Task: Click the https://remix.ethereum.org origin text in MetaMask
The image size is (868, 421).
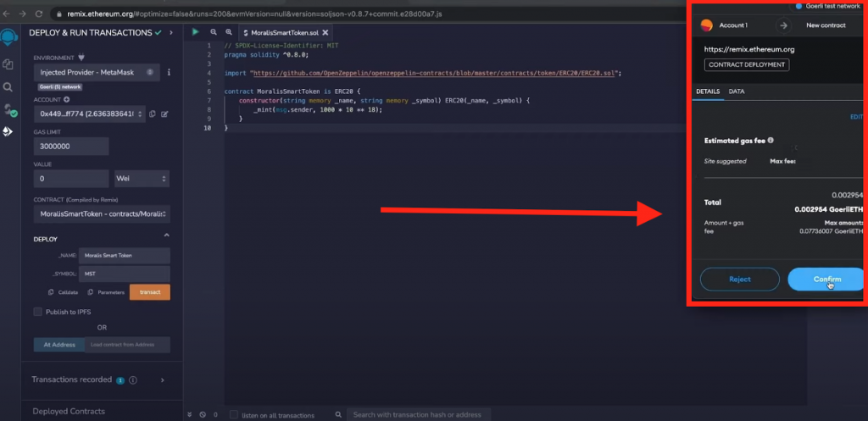Action: pyautogui.click(x=749, y=49)
